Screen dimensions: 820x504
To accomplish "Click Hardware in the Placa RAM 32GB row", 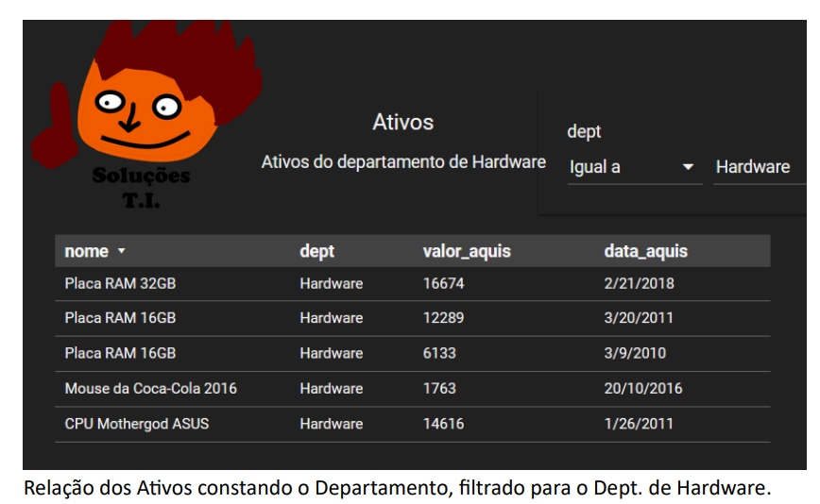I will [332, 283].
